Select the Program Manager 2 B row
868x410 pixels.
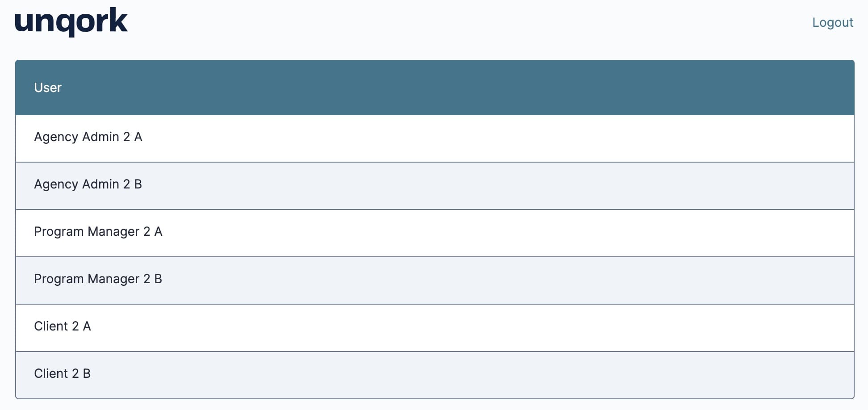(435, 280)
